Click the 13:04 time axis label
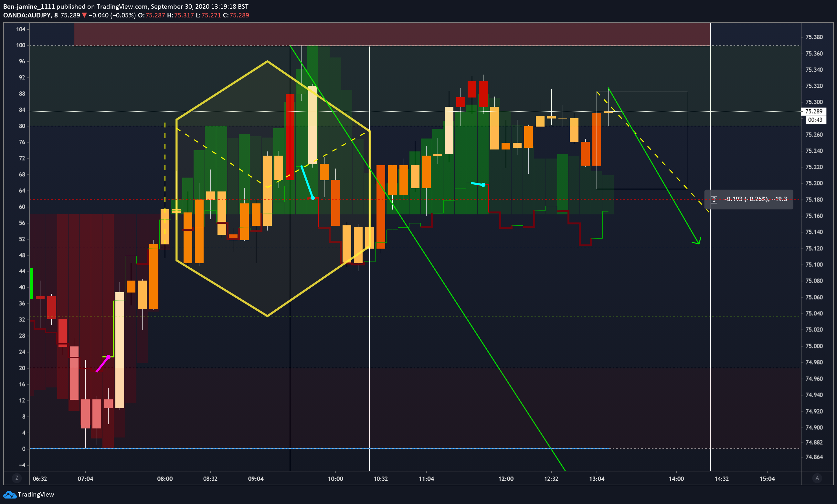This screenshot has height=504, width=837. pos(597,478)
